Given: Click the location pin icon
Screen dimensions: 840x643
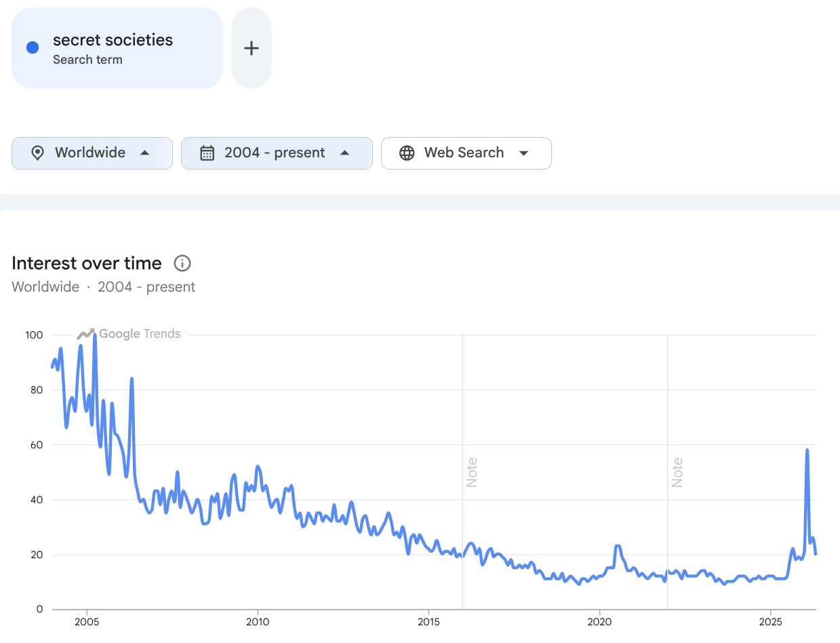Looking at the screenshot, I should 38,153.
